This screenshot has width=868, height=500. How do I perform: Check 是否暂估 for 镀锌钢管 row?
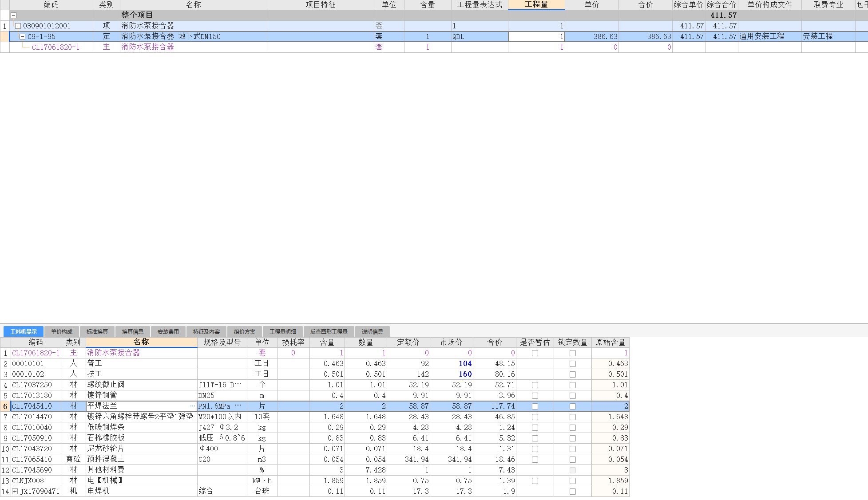pyautogui.click(x=535, y=396)
